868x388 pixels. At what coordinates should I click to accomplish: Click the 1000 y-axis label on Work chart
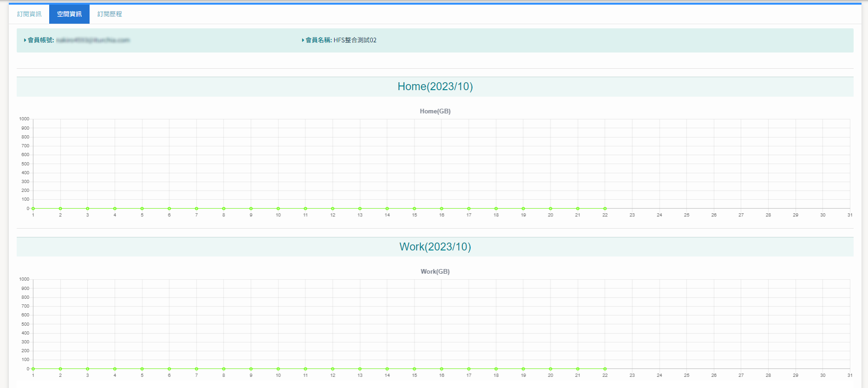pos(24,279)
